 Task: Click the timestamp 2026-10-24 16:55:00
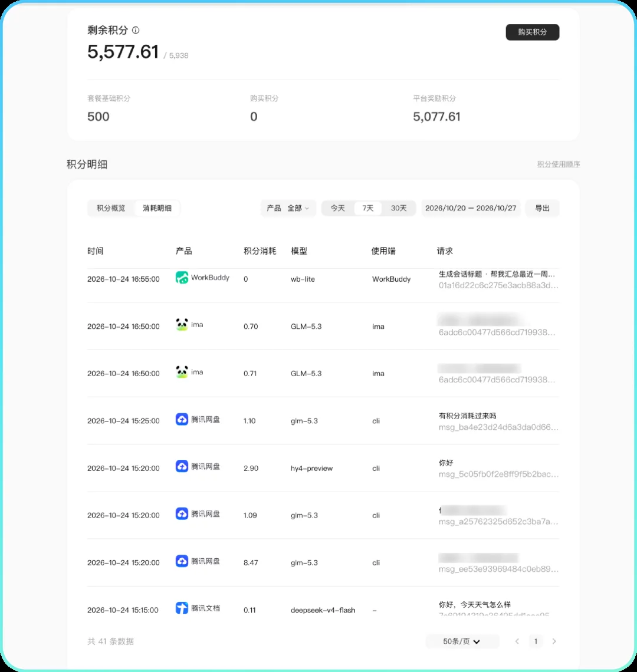[123, 279]
